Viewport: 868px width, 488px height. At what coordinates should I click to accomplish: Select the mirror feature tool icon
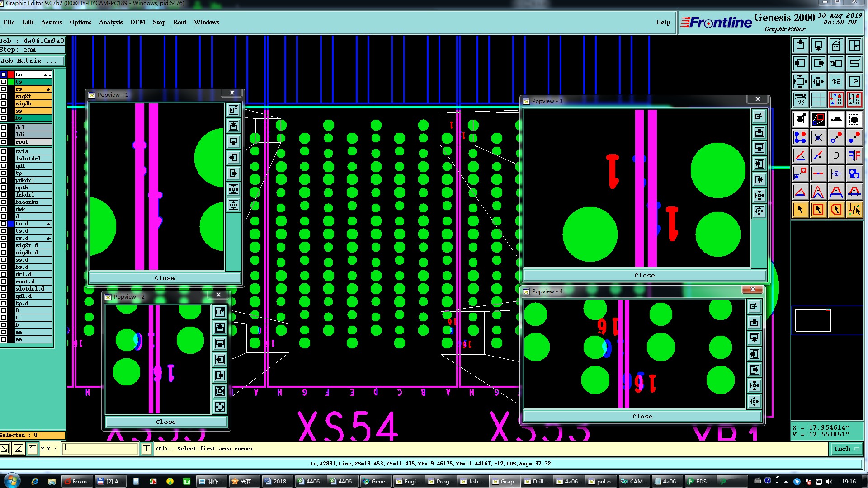click(854, 156)
